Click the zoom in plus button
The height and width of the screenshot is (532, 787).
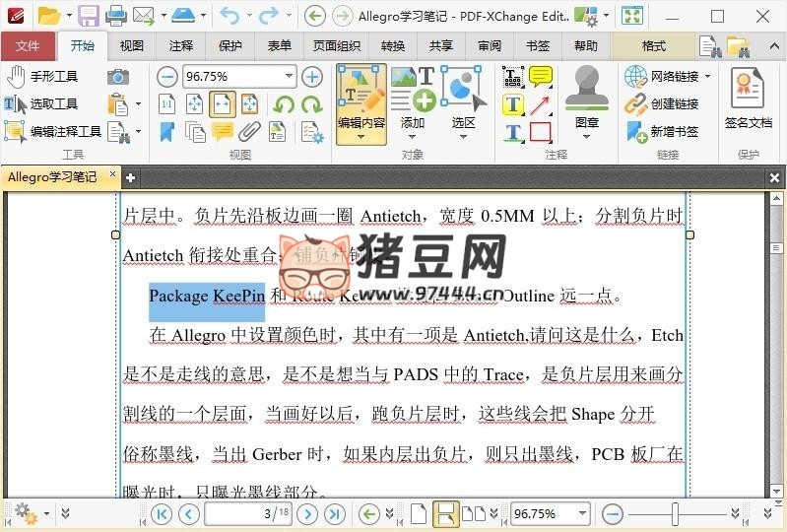[x=312, y=77]
